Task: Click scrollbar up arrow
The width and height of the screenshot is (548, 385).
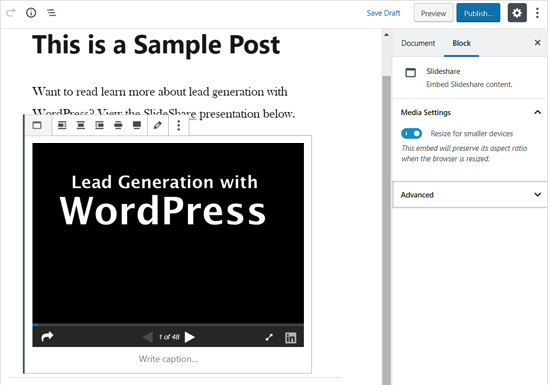Action: coord(386,35)
